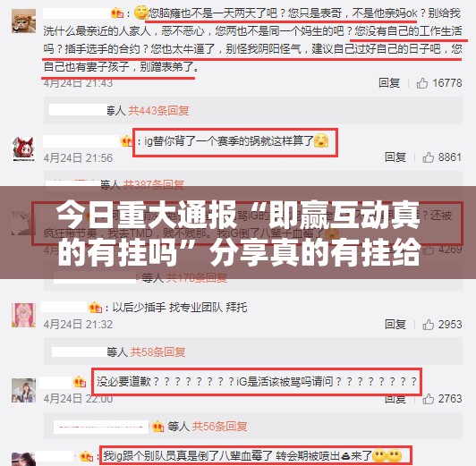Open the red fox avatar profile
476x466 pixels.
tap(23, 148)
